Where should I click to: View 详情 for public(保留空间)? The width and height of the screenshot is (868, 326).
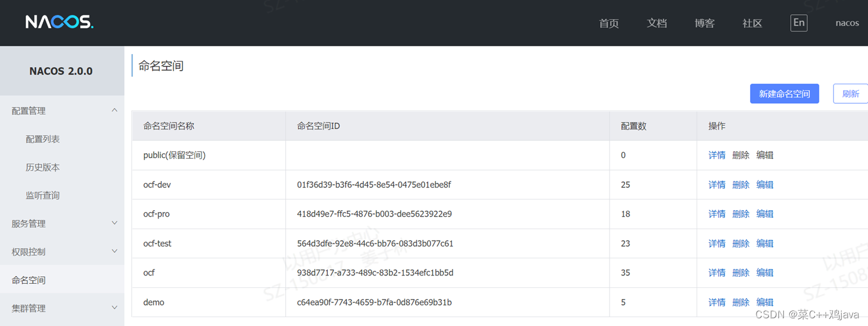coord(717,155)
